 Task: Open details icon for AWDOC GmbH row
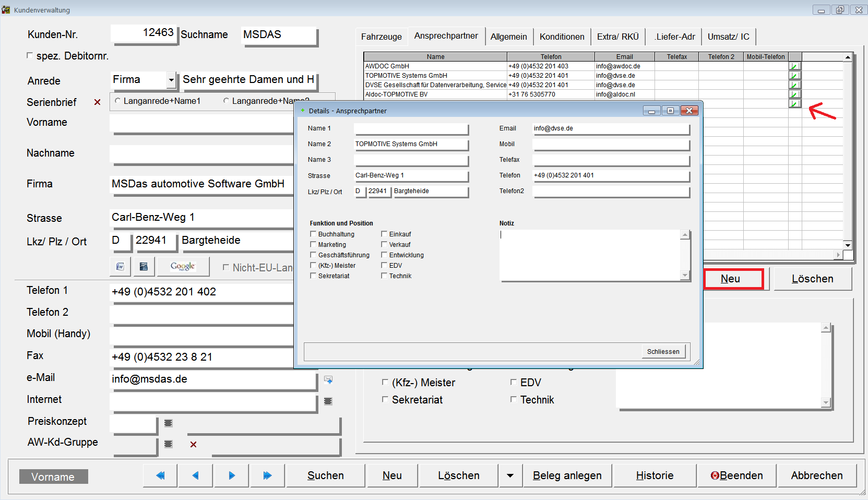click(x=795, y=66)
